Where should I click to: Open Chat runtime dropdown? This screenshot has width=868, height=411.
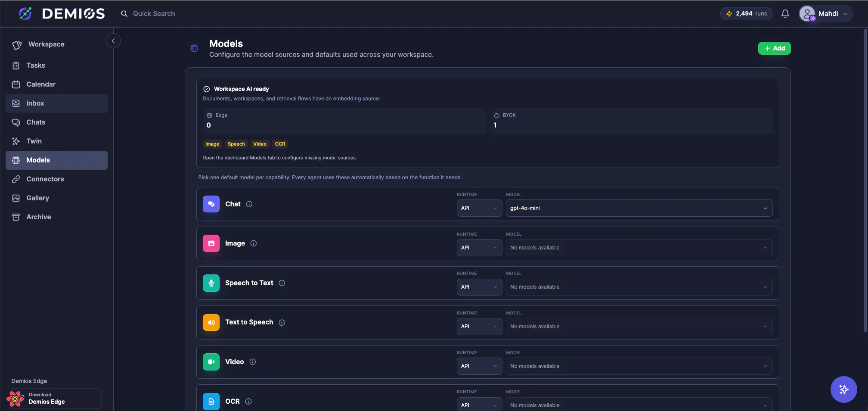point(479,208)
